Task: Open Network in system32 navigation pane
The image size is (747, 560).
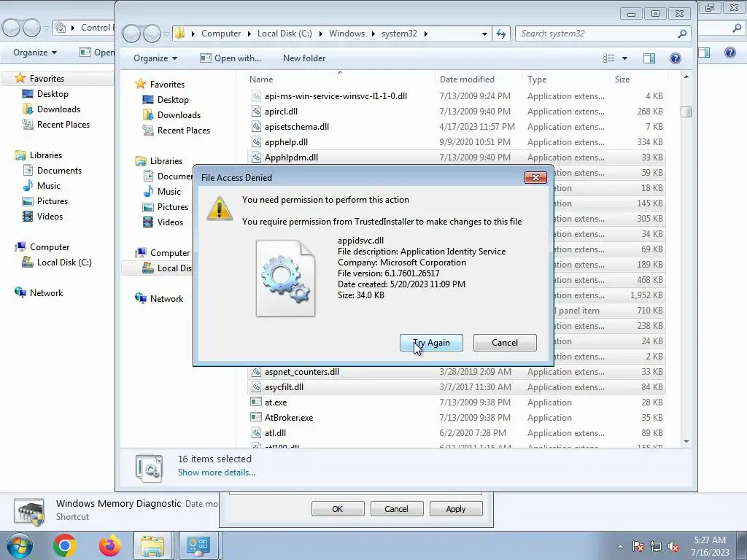Action: (166, 298)
